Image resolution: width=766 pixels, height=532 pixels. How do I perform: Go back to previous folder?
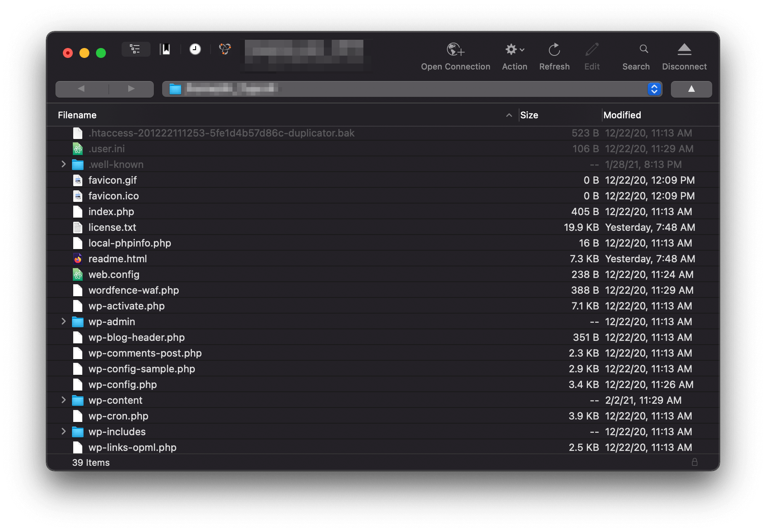[x=81, y=89]
